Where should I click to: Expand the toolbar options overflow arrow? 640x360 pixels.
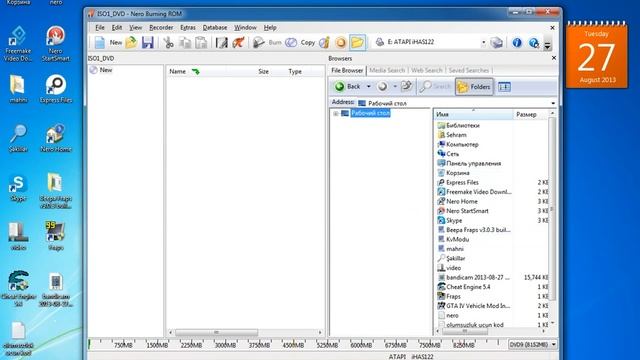click(548, 45)
